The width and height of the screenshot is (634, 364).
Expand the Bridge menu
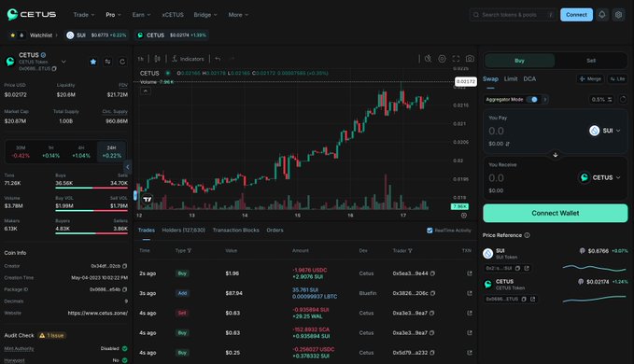[205, 15]
